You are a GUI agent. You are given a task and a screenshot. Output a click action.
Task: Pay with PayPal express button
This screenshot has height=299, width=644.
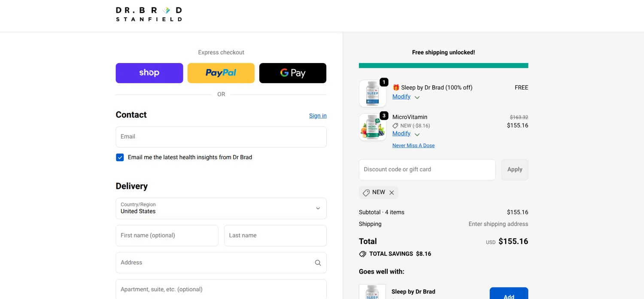click(x=221, y=73)
